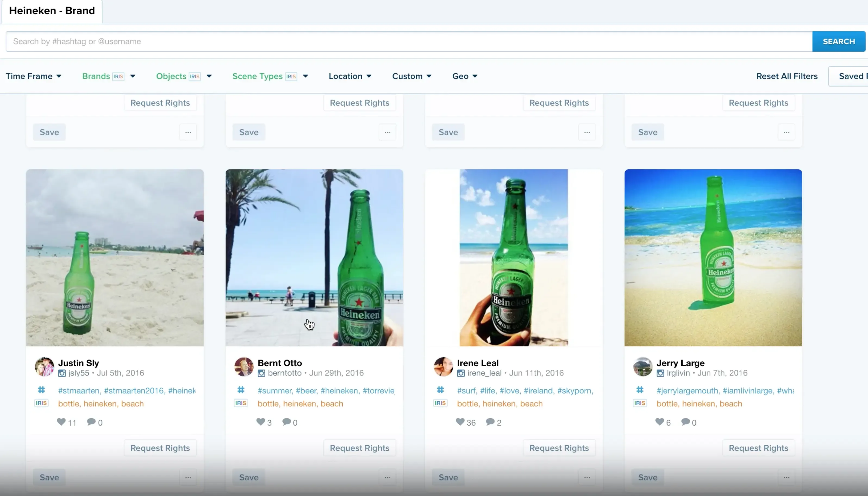Expand the Objects IRIS filter

[184, 76]
